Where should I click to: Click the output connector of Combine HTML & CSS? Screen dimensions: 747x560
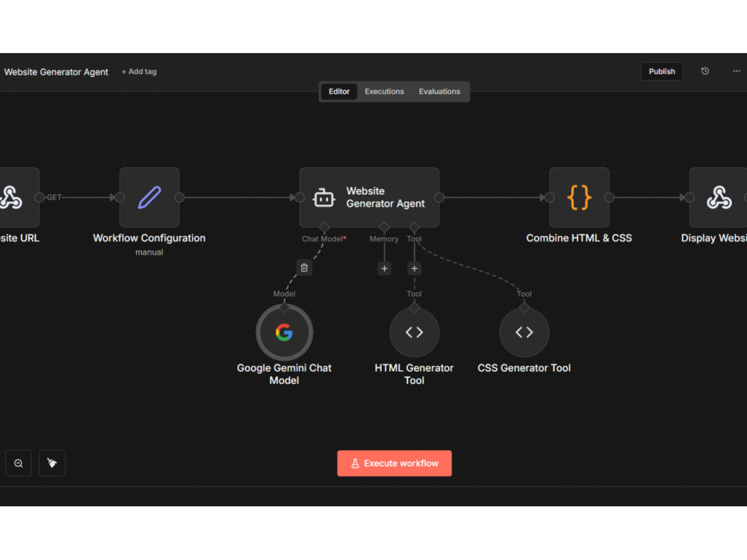coord(610,197)
